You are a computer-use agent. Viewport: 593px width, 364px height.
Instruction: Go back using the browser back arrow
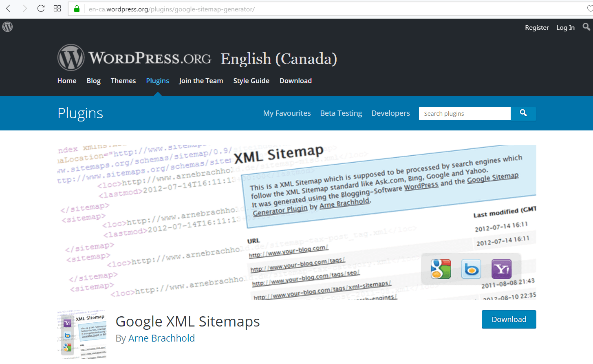[x=8, y=9]
